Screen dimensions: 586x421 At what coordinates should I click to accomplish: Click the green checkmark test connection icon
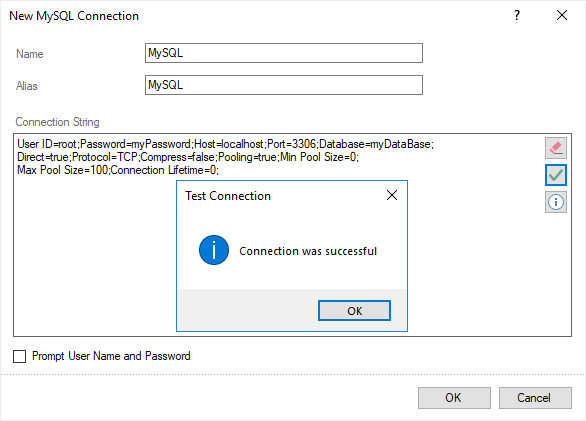(x=556, y=175)
